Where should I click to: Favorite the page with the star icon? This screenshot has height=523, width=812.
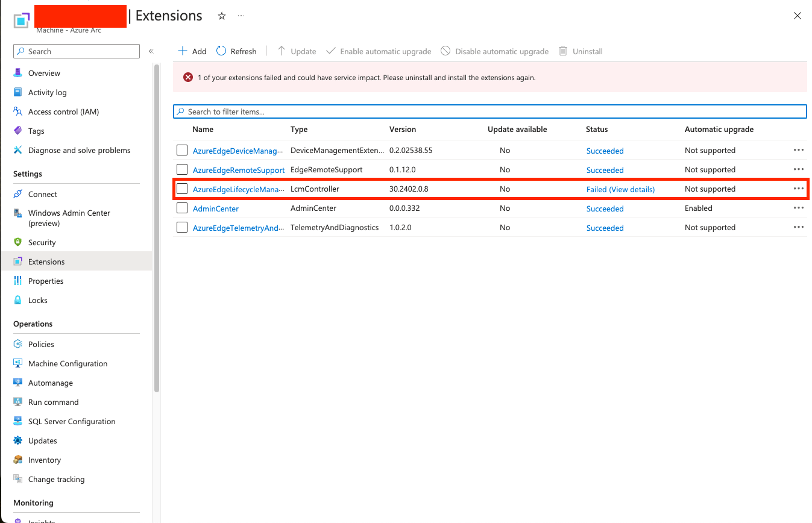pos(222,16)
